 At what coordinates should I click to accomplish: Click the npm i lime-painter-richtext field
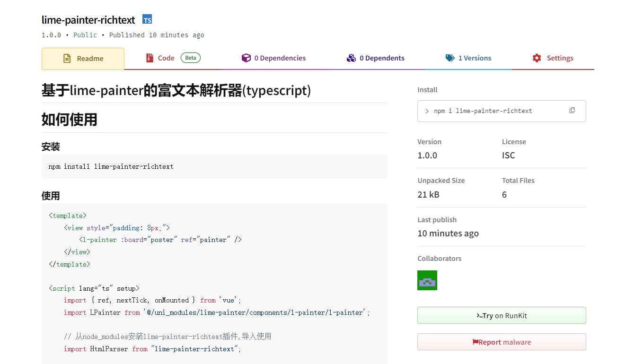point(502,111)
